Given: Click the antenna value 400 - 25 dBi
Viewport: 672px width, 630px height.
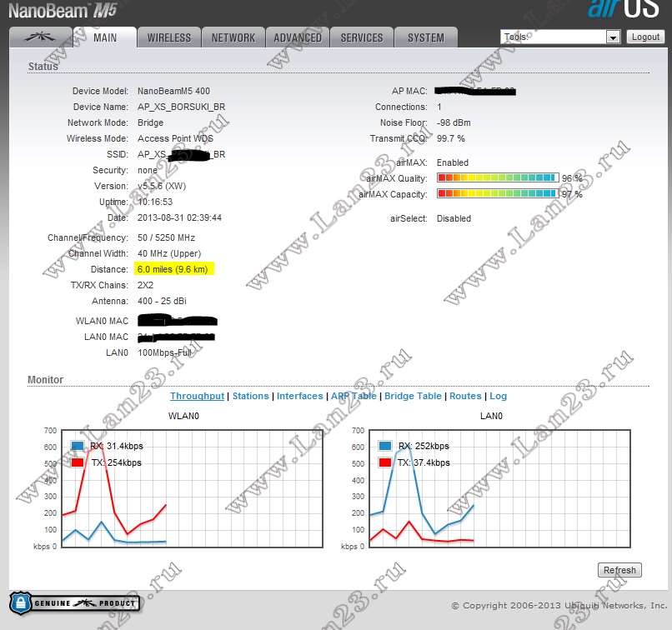Looking at the screenshot, I should [162, 301].
